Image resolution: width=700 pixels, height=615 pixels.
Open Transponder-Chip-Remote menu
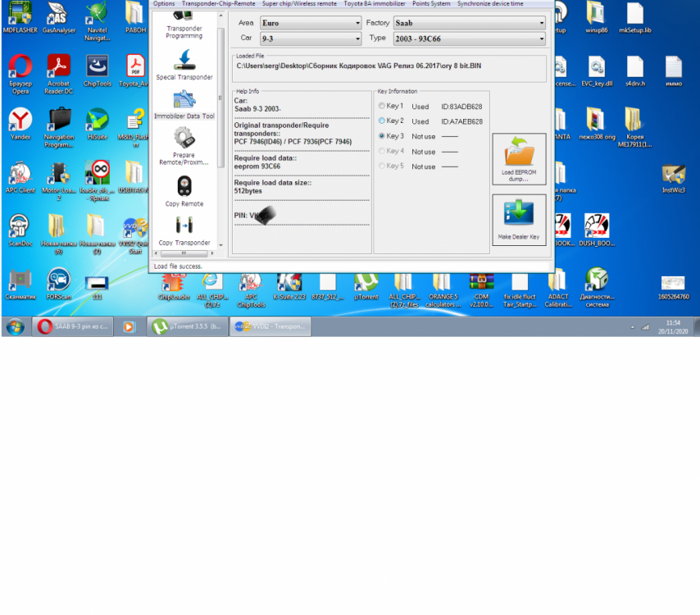coord(218,3)
